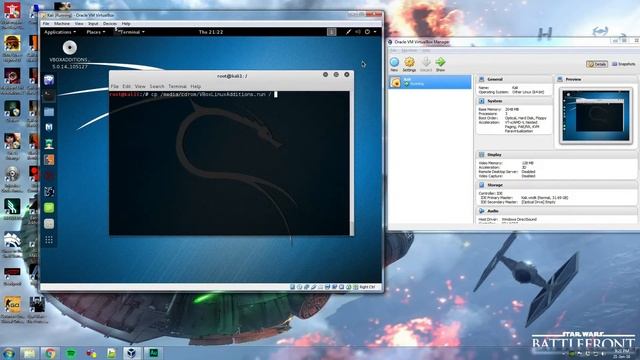Collapse the System section in VirtualBox Manager
640x360 pixels.
(494, 101)
